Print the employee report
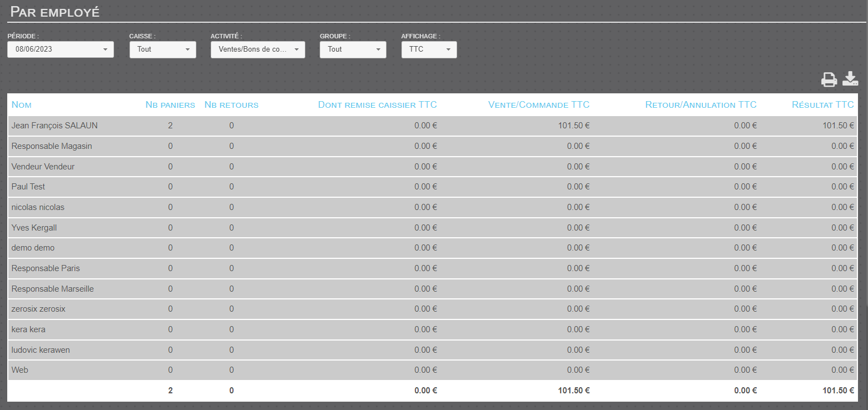Viewport: 868px width, 410px height. pyautogui.click(x=829, y=80)
